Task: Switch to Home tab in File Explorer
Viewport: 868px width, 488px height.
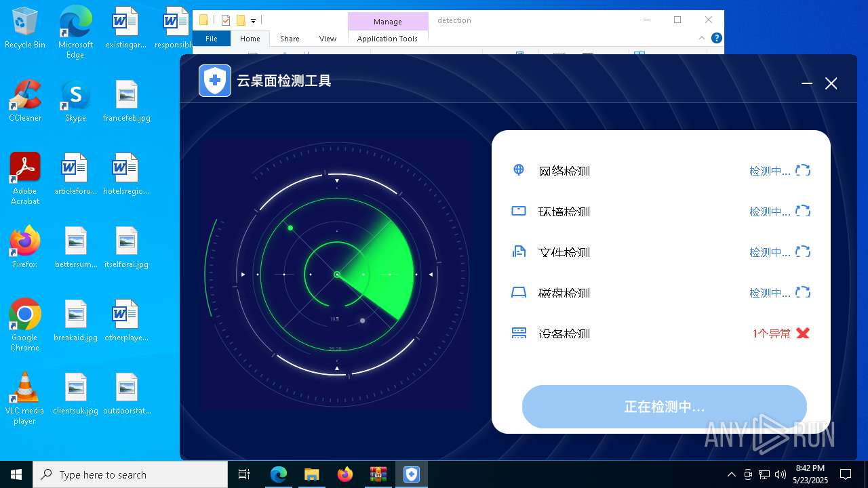Action: tap(250, 39)
